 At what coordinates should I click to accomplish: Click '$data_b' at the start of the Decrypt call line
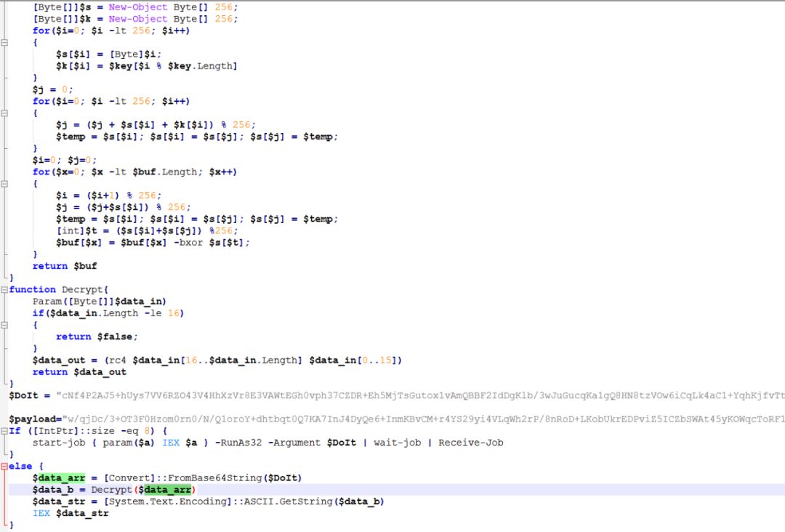52,490
